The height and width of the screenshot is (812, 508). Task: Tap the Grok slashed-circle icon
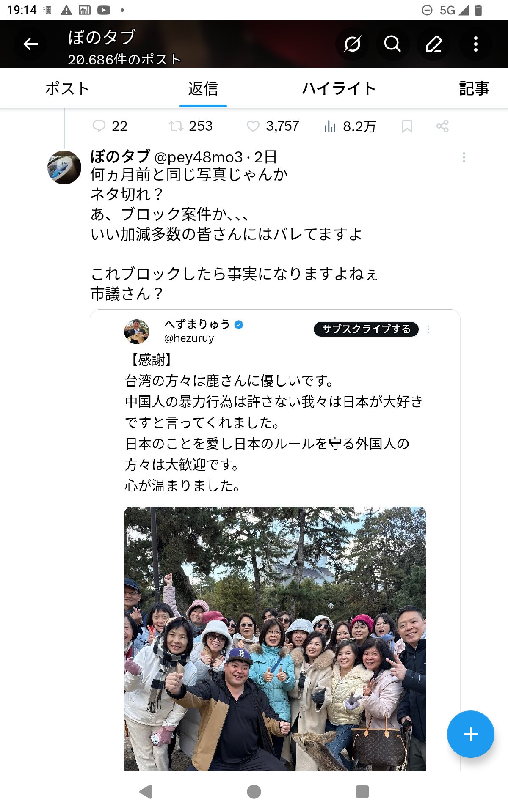[352, 44]
